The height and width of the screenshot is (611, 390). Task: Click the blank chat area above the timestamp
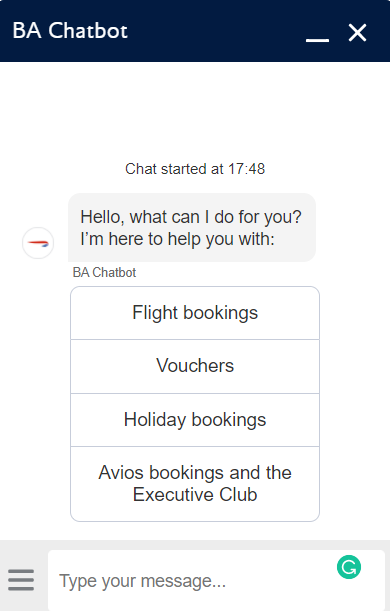click(x=195, y=111)
